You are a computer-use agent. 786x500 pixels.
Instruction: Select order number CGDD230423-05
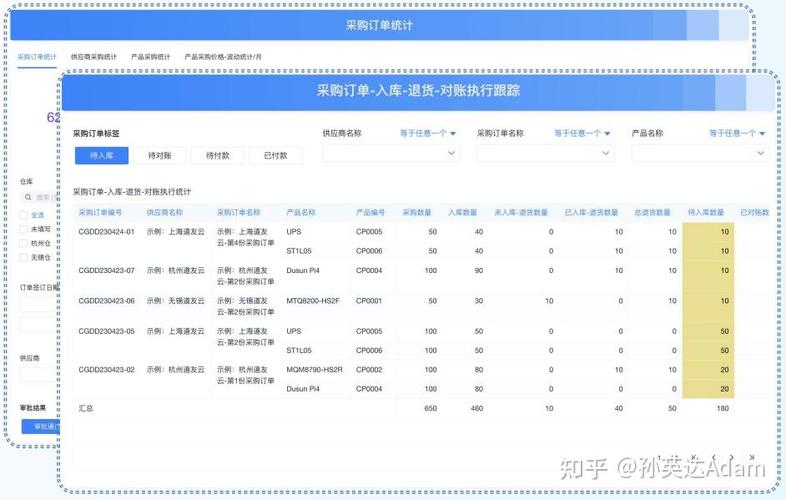[x=106, y=331]
